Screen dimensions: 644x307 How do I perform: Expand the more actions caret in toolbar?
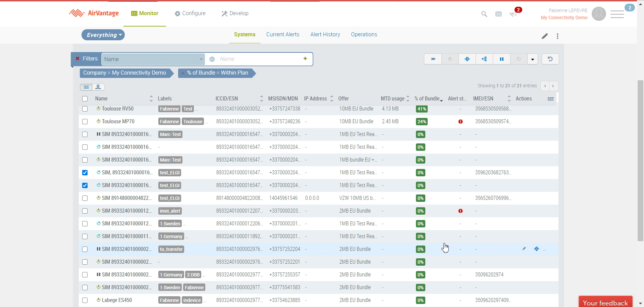pos(532,59)
